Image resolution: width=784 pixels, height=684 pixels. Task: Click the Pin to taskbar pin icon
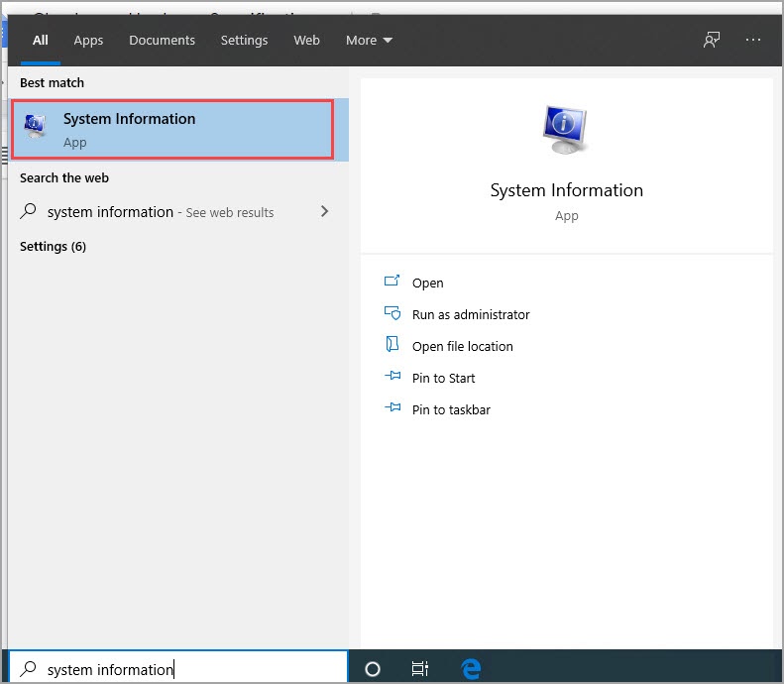point(392,407)
